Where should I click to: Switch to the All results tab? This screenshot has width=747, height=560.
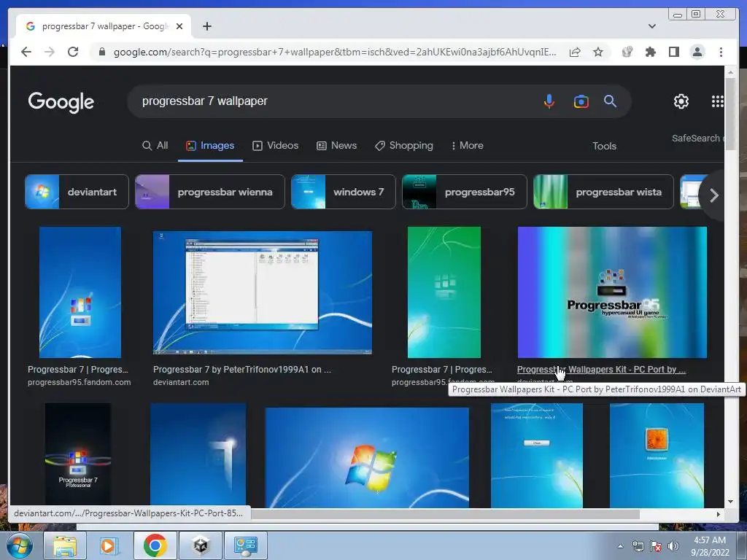click(155, 146)
